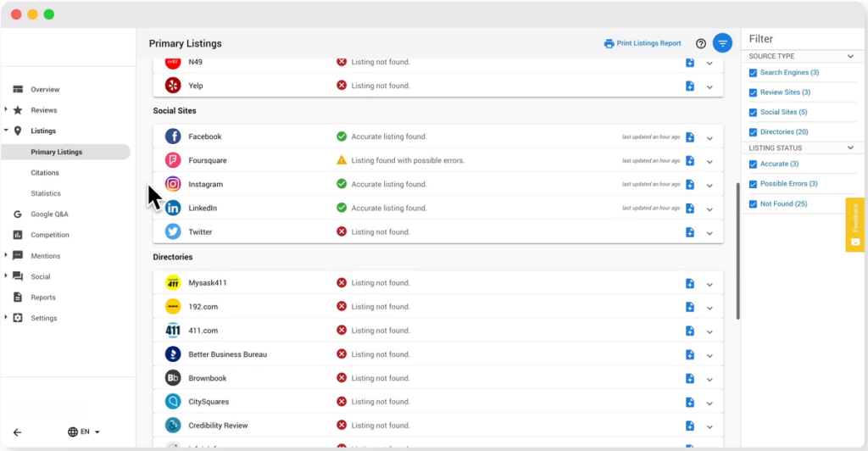The image size is (868, 451).
Task: Click the add listing icon for Yelp
Action: [x=690, y=86]
